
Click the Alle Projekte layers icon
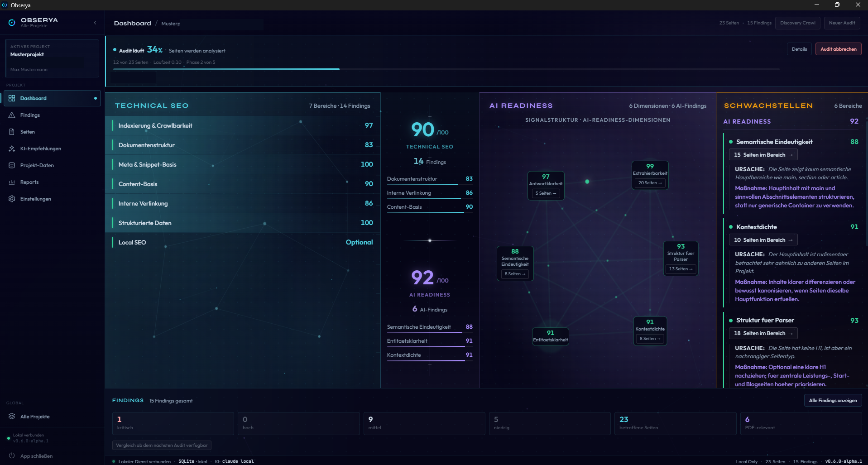(x=12, y=417)
